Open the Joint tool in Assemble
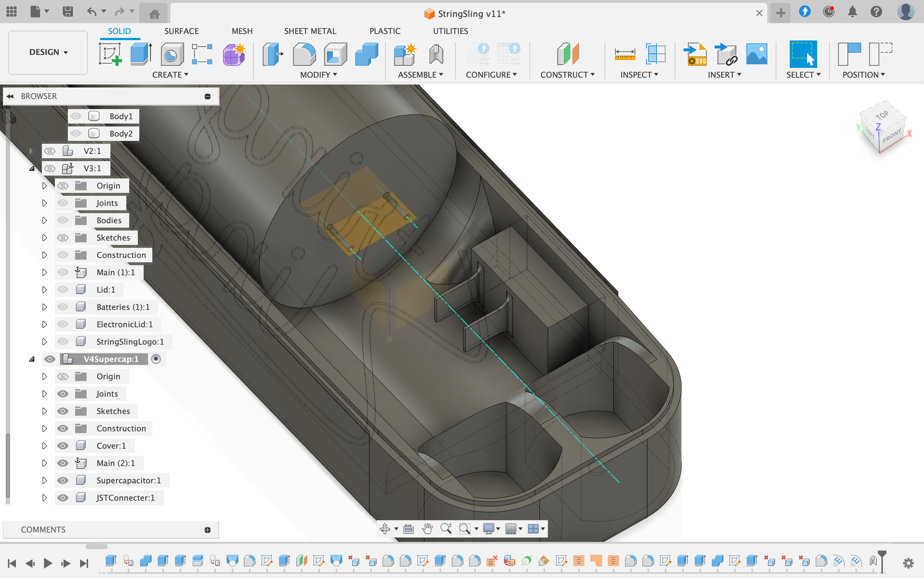 436,54
